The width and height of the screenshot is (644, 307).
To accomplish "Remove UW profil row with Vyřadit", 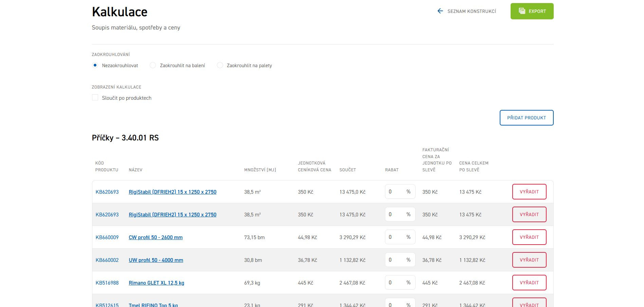I will (x=529, y=260).
